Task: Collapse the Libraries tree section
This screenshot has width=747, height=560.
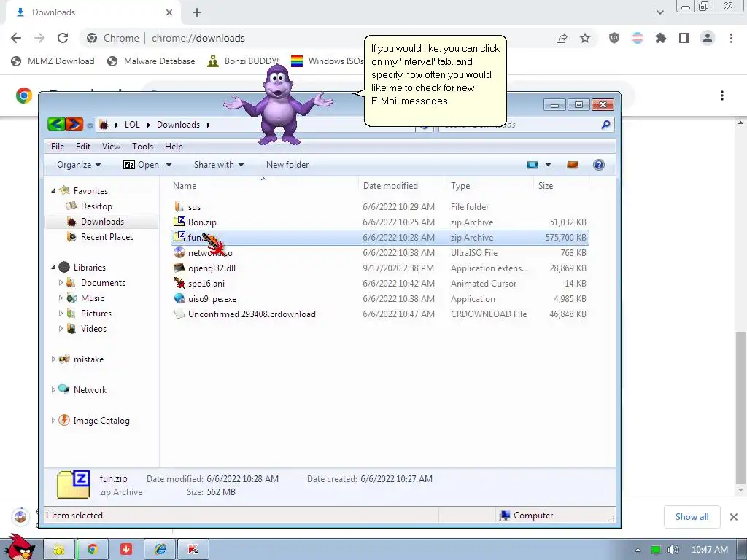Action: pos(53,267)
